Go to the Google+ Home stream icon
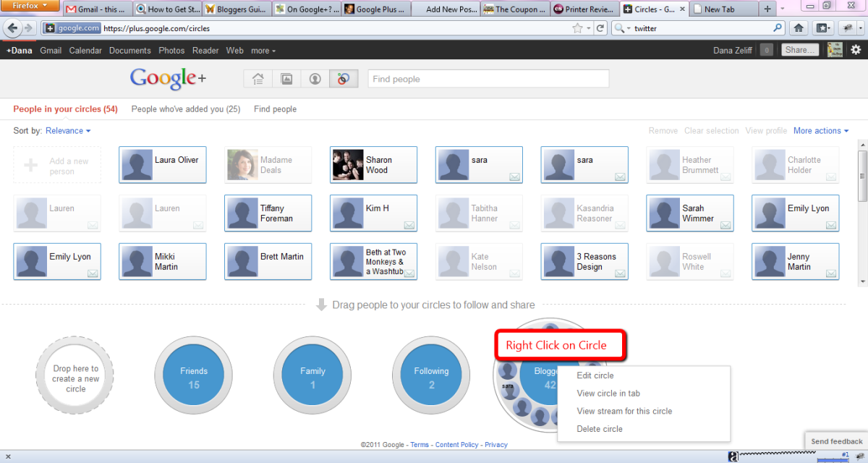Viewport: 868px width, 463px height. (258, 79)
